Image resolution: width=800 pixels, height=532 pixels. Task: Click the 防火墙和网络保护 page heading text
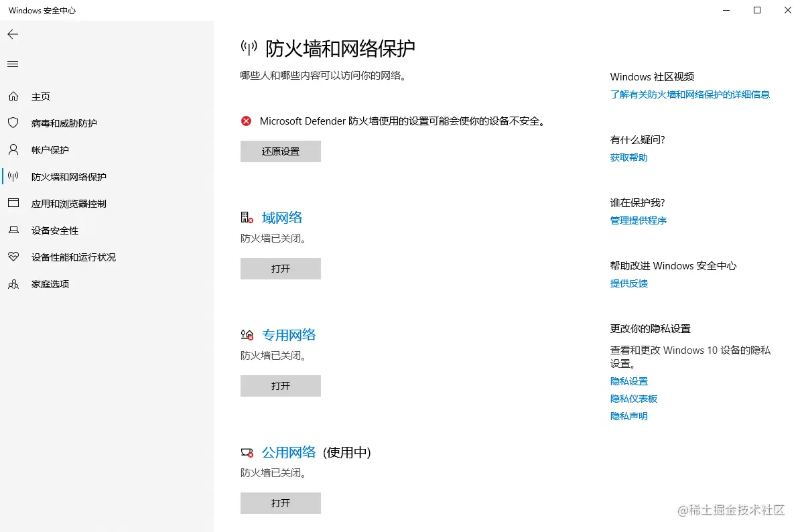pos(340,48)
